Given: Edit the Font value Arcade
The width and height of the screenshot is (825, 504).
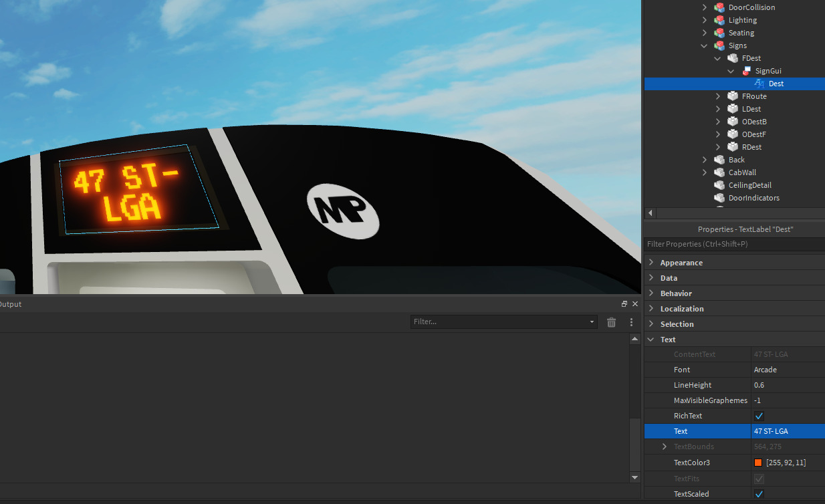Looking at the screenshot, I should tap(786, 370).
